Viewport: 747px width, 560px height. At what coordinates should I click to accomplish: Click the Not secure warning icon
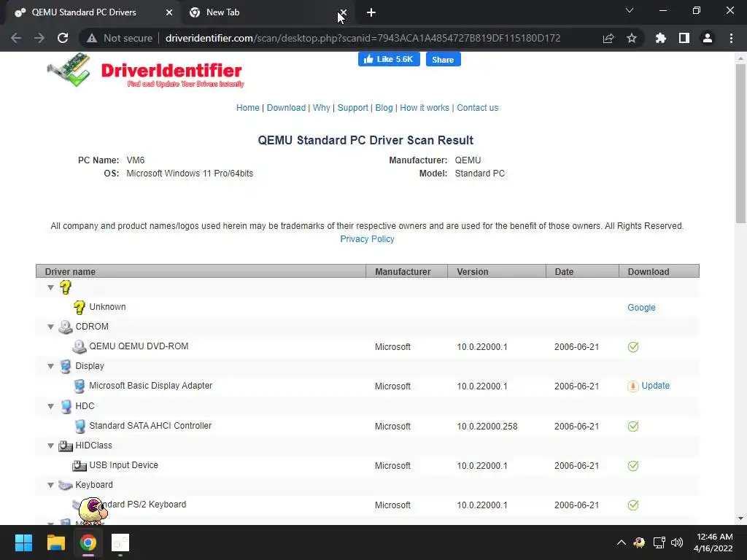coord(92,38)
